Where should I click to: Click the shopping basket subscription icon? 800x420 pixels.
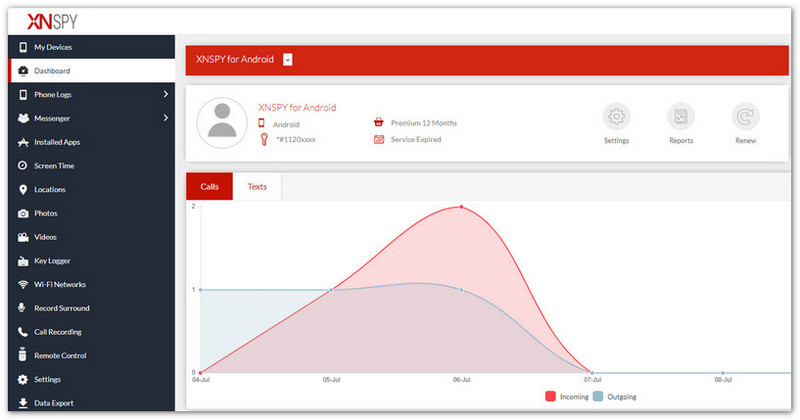(x=379, y=122)
